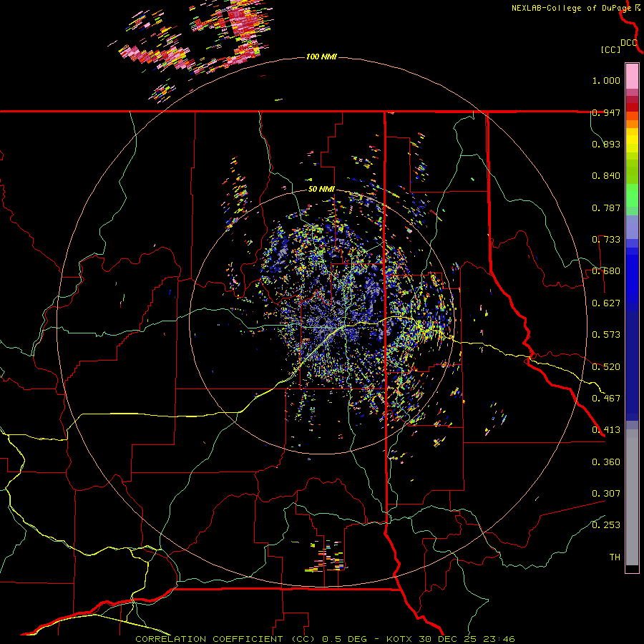
Task: Select the 0.520 scale value
Action: coord(606,367)
